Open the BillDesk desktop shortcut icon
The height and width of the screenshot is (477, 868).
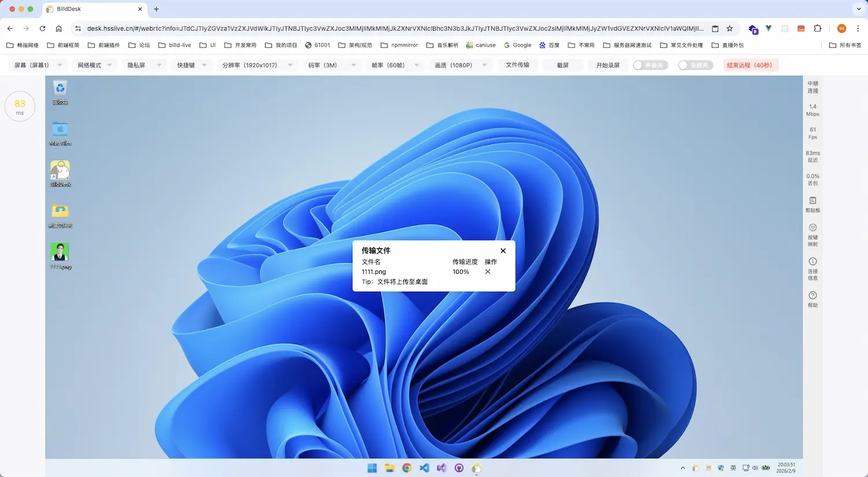[x=60, y=171]
